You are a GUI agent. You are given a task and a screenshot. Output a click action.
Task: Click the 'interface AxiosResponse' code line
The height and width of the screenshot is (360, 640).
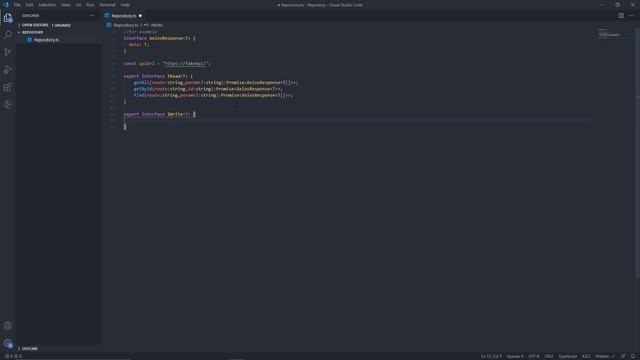click(x=159, y=38)
